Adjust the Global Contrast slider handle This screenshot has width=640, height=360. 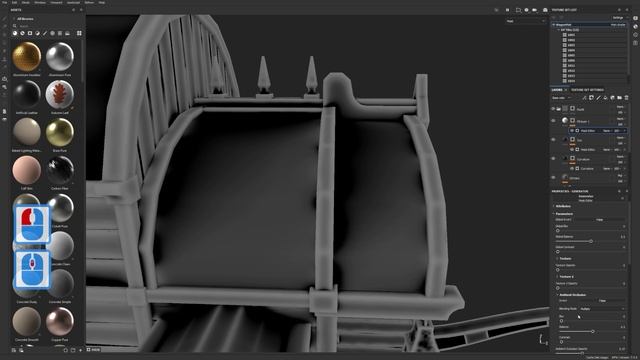558,251
